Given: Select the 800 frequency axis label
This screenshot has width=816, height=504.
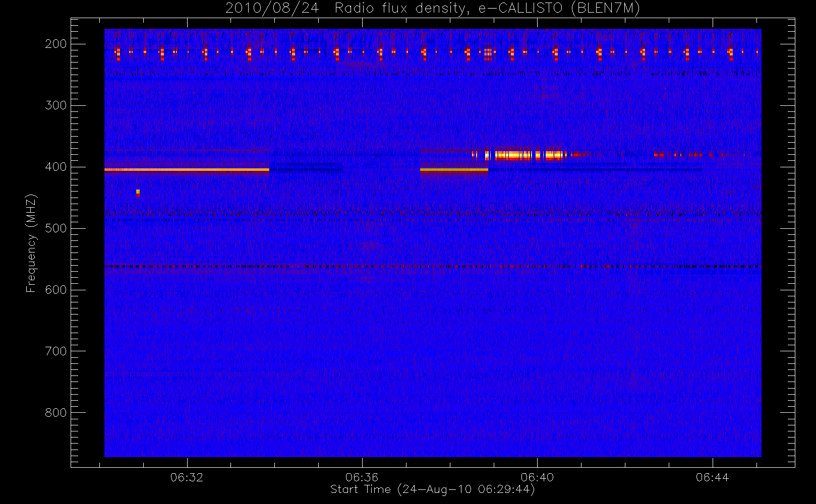Looking at the screenshot, I should [x=55, y=413].
